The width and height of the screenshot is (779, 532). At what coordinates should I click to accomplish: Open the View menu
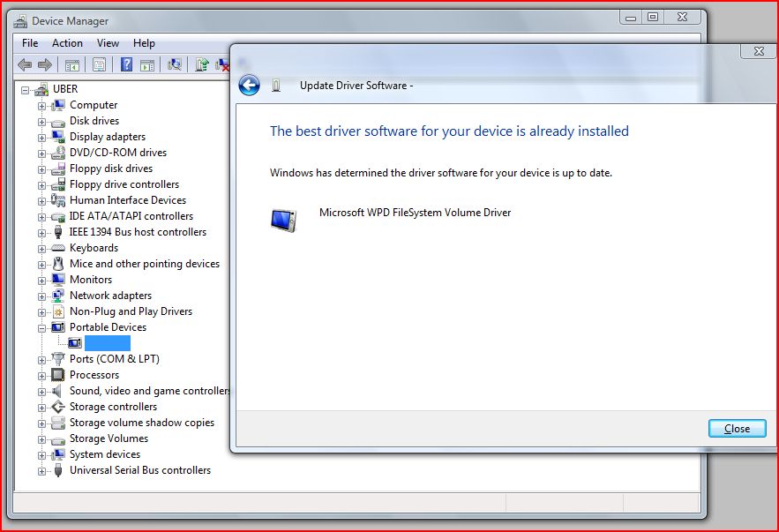point(108,42)
